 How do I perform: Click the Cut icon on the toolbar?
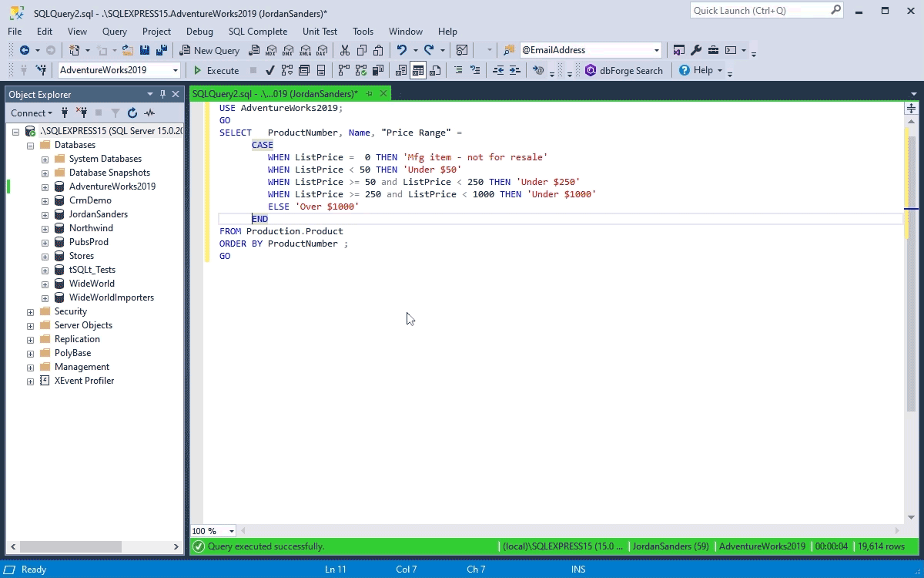pos(344,49)
